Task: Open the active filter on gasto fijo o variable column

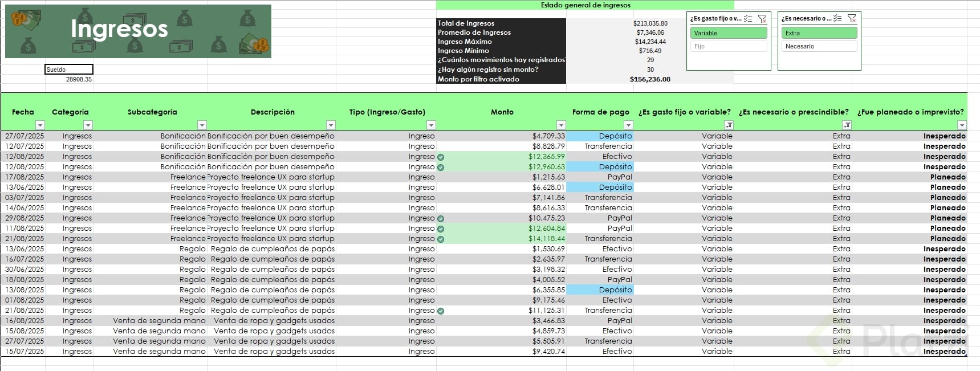Action: pyautogui.click(x=729, y=125)
